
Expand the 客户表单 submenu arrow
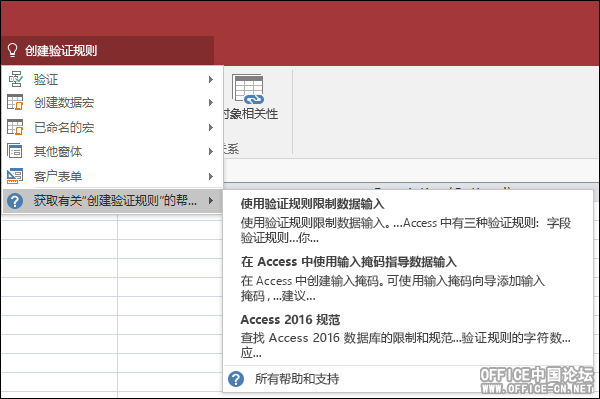click(x=210, y=176)
